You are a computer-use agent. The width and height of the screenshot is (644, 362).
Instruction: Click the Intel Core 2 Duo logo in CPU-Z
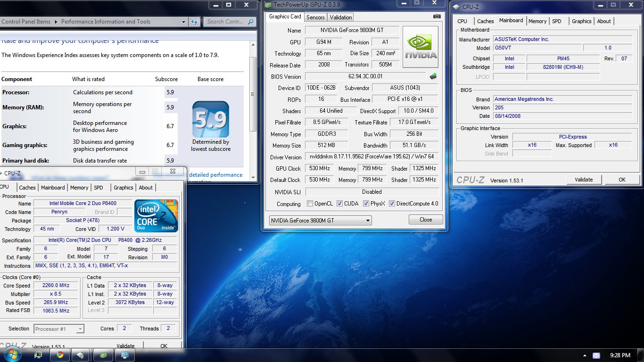coord(156,216)
